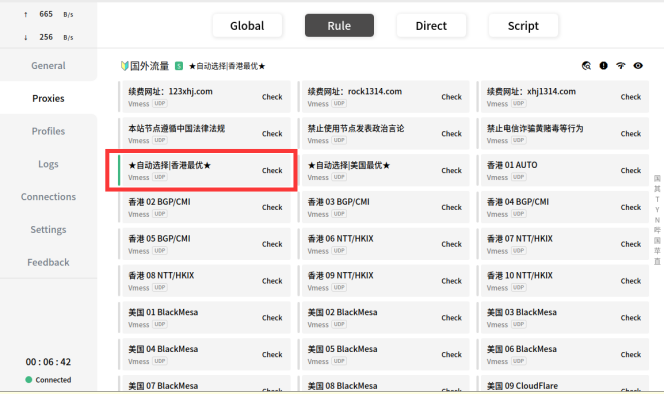Click the 禁止使用节点发表政治言论 card
The height and width of the screenshot is (394, 664).
tap(384, 133)
